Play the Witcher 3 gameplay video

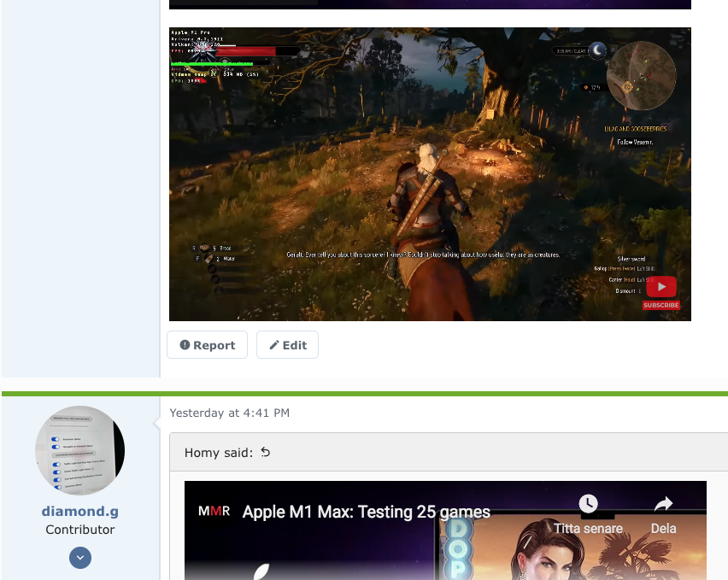coord(430,174)
